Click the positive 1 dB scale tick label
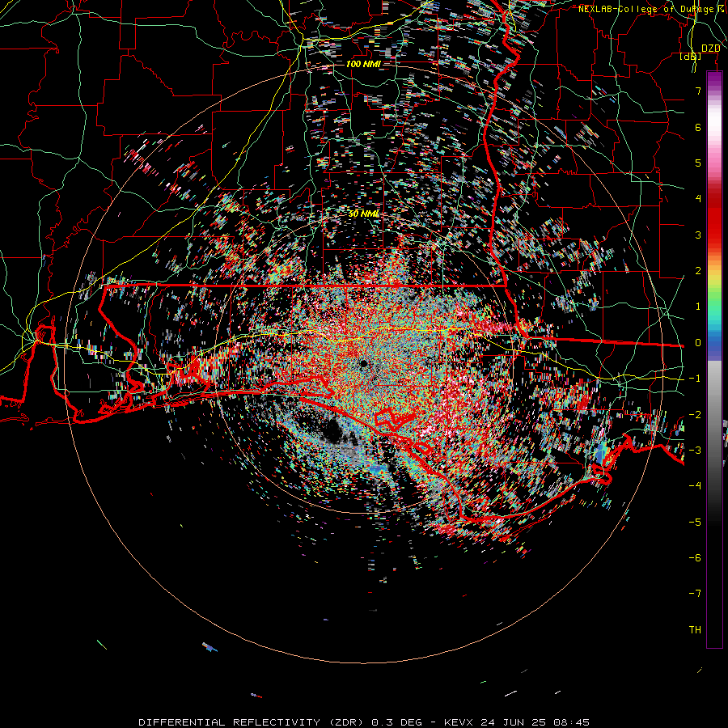 [x=698, y=307]
